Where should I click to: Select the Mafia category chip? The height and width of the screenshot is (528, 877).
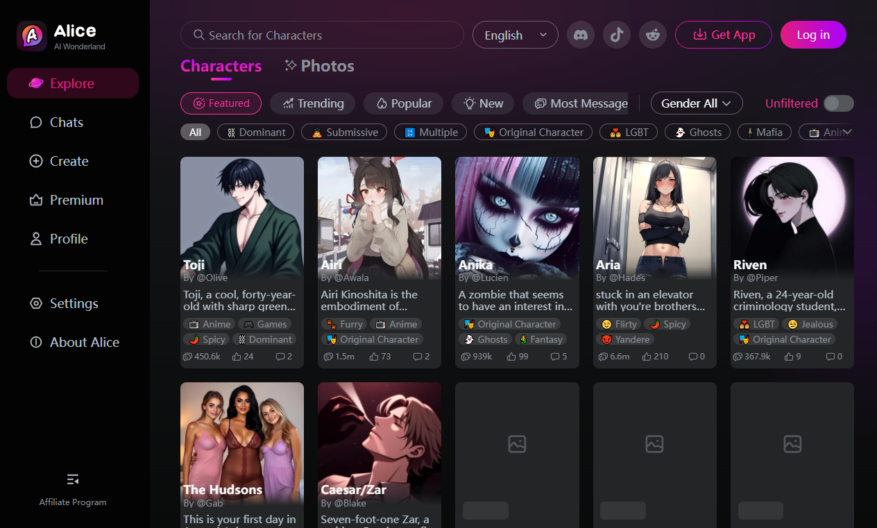765,132
